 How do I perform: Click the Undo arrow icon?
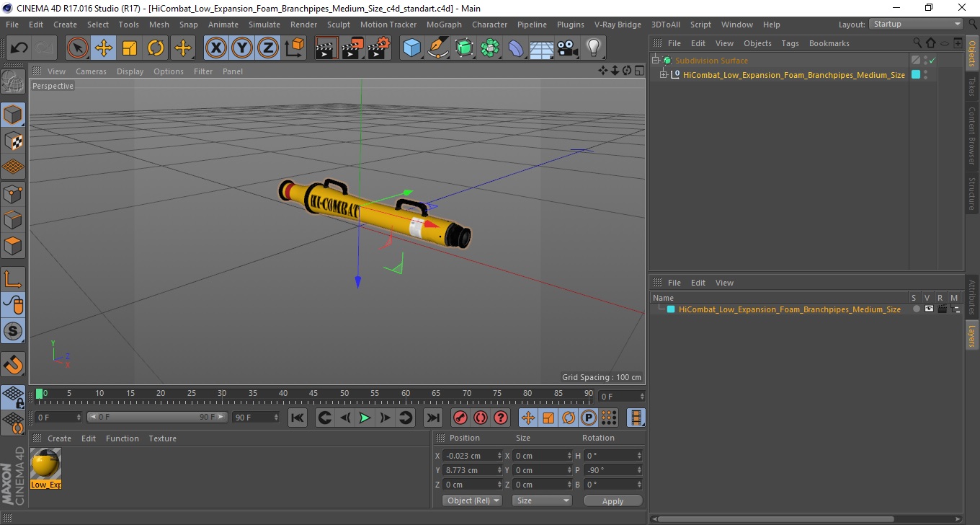pos(19,48)
